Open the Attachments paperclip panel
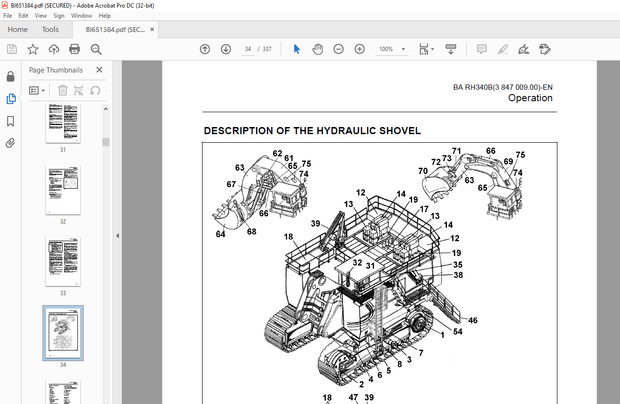This screenshot has width=620, height=404. [x=11, y=143]
